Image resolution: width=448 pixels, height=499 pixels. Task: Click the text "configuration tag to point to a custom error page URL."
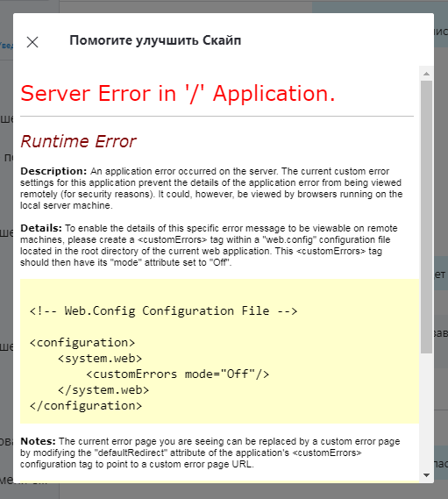(x=137, y=464)
